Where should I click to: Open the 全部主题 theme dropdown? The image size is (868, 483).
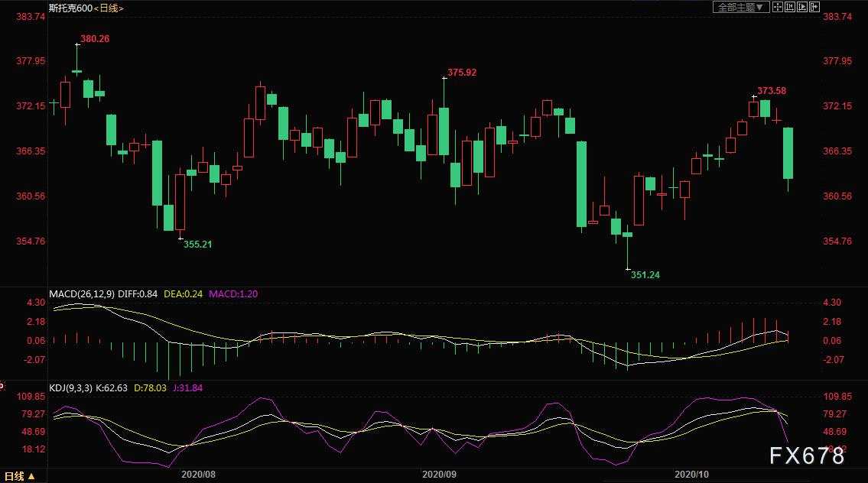[x=741, y=7]
